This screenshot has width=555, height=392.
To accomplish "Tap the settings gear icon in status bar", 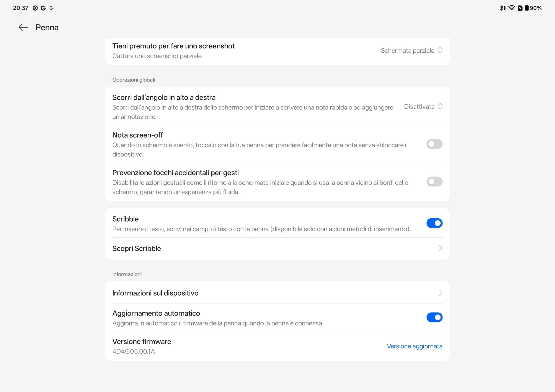I will [x=35, y=8].
